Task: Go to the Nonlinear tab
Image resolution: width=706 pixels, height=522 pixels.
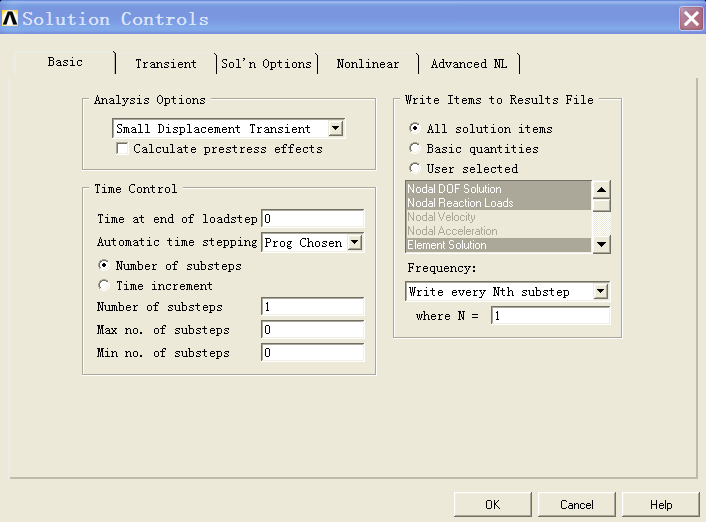Action: [367, 64]
